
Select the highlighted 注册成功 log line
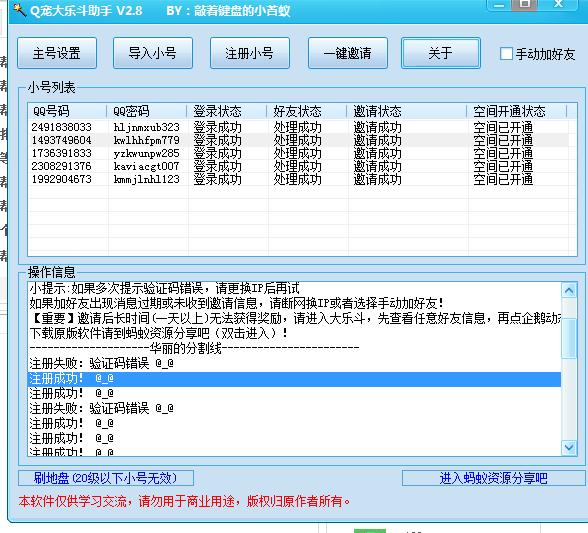point(294,378)
